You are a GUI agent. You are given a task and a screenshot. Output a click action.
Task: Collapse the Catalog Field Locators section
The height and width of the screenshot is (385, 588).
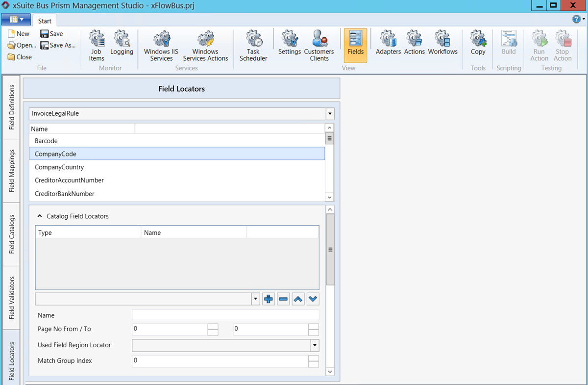coord(40,216)
